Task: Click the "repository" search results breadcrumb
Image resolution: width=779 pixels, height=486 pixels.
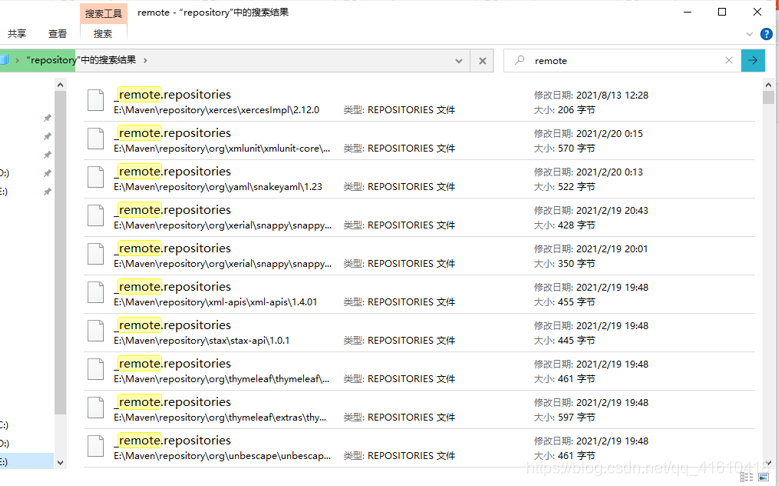Action: [x=80, y=60]
